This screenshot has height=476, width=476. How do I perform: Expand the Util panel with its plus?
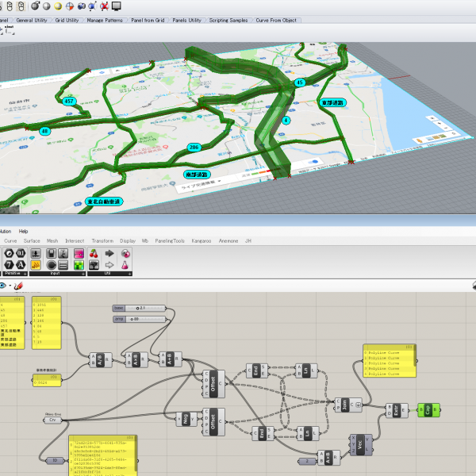[130, 274]
